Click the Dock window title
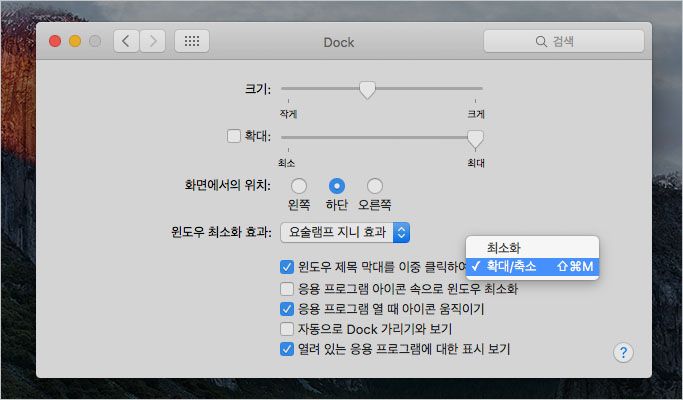Viewport: 683px width, 400px height. pyautogui.click(x=339, y=42)
